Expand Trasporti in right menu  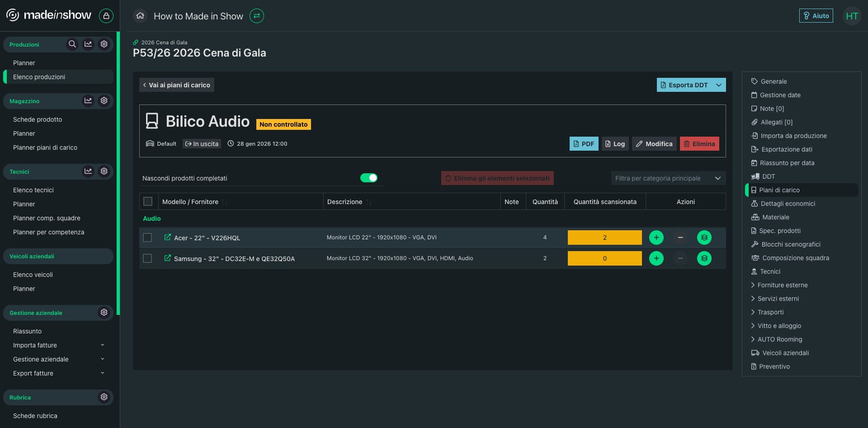(767, 312)
